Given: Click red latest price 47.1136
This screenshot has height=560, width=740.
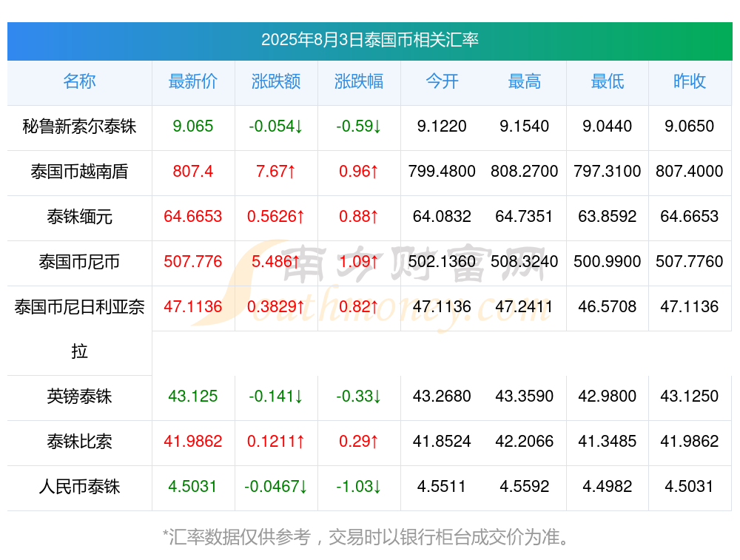Looking at the screenshot, I should click(193, 307).
